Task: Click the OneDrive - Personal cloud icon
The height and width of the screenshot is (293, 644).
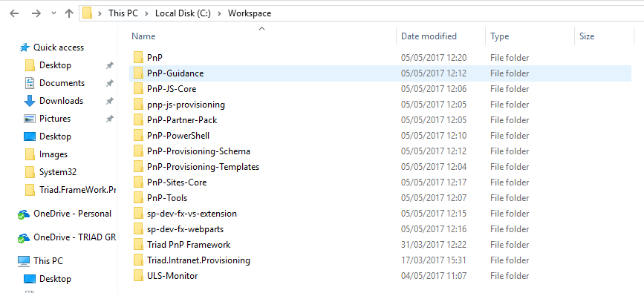Action: click(24, 214)
